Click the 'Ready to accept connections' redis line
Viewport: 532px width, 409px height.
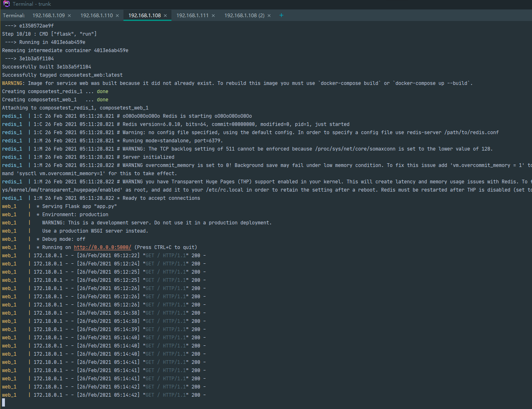coord(161,198)
